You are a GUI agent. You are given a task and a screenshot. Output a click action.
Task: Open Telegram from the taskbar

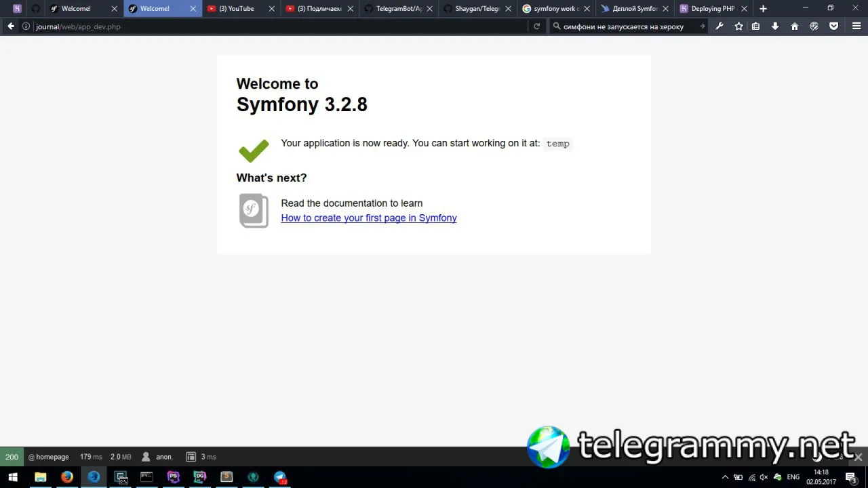[280, 477]
